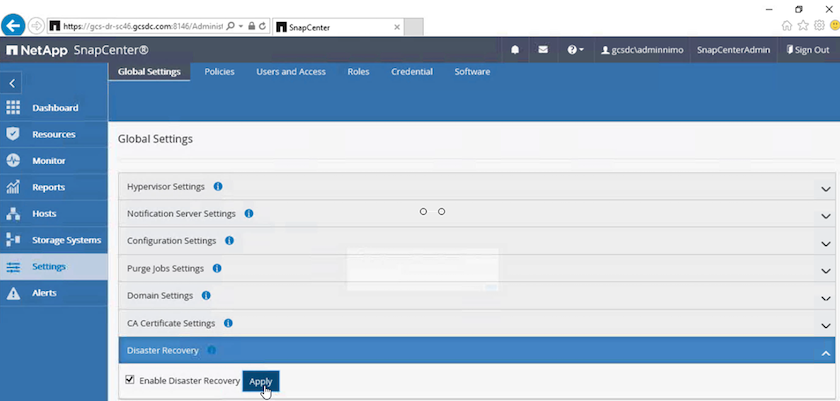Click info icon next to Purge Jobs Settings
The width and height of the screenshot is (840, 401).
(x=217, y=268)
